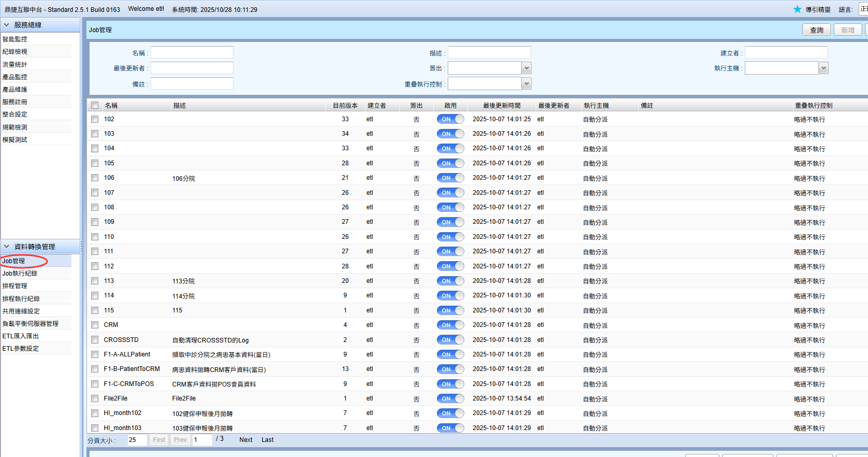Image resolution: width=868 pixels, height=457 pixels.
Task: Collapse the 服務總線 panel chevron
Action: coord(7,25)
